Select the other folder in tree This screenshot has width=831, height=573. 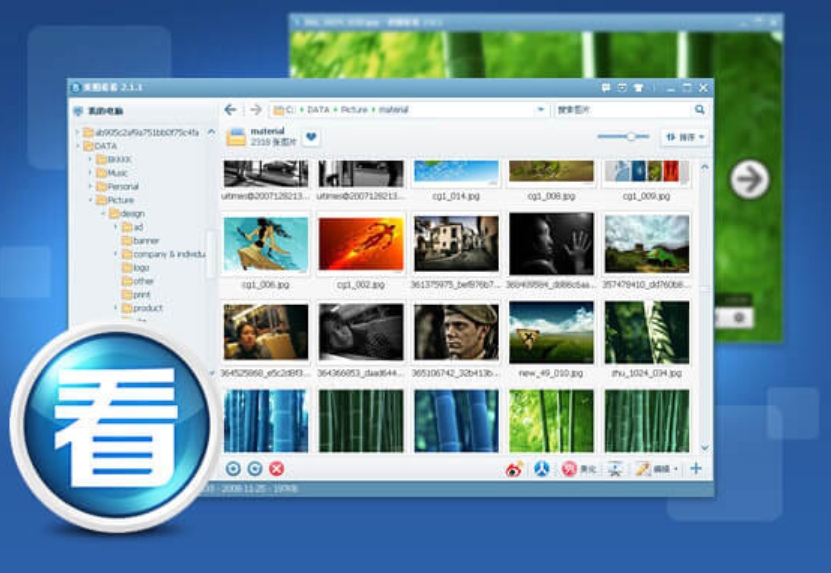point(138,281)
